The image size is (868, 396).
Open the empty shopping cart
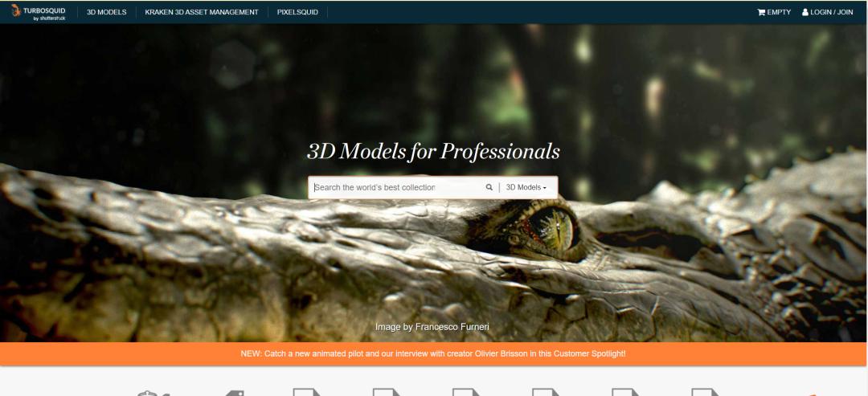(x=774, y=12)
